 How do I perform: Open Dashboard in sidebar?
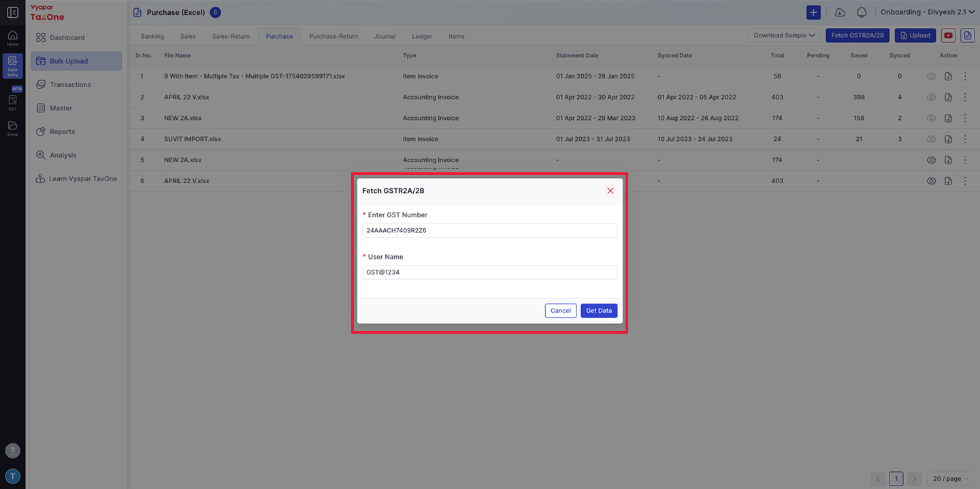76,37
